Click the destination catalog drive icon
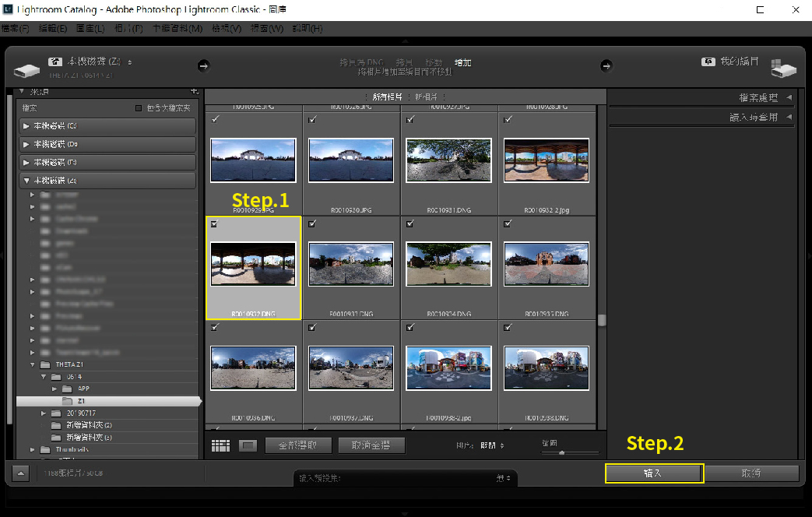Image resolution: width=812 pixels, height=517 pixels. 783,69
